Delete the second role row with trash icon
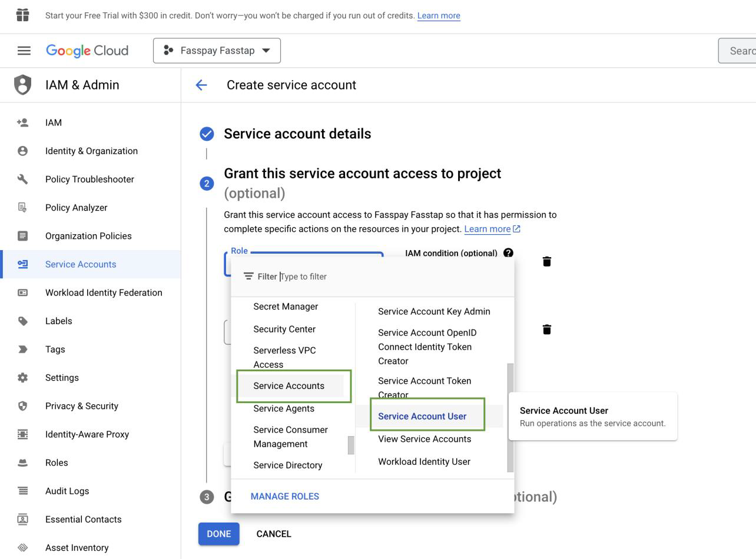The width and height of the screenshot is (756, 559). pyautogui.click(x=546, y=330)
